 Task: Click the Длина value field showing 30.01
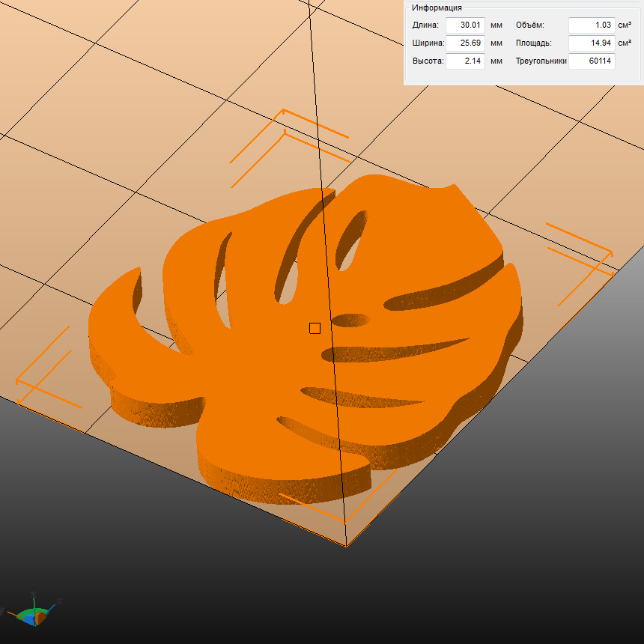[465, 25]
